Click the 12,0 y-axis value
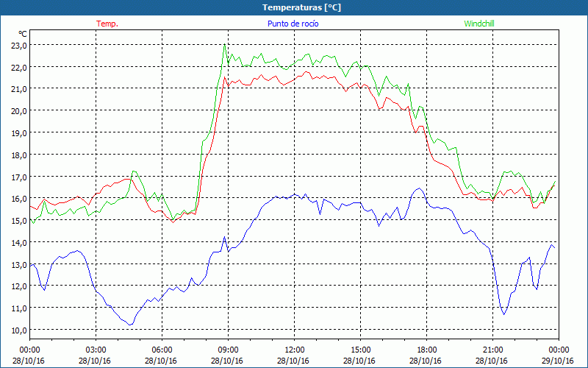Screen dimensions: 588x368 pos(18,286)
